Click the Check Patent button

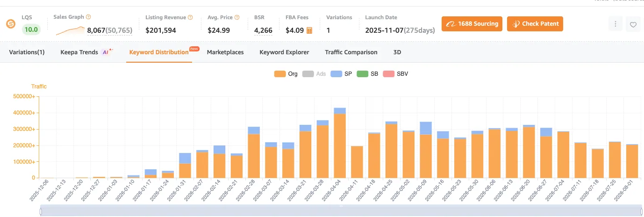[535, 24]
